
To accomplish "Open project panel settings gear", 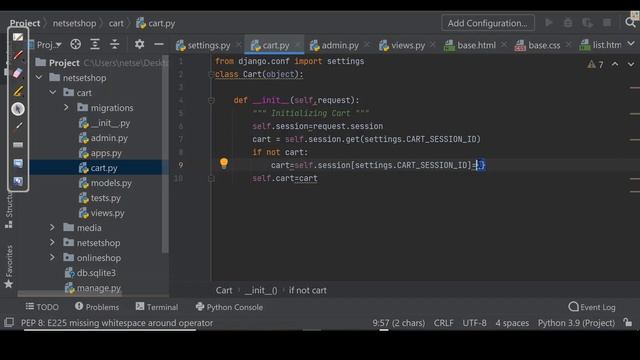I will point(139,44).
